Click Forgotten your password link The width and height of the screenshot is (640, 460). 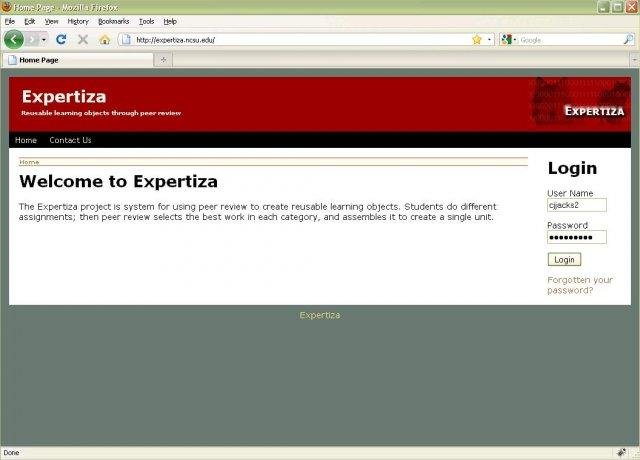click(580, 285)
